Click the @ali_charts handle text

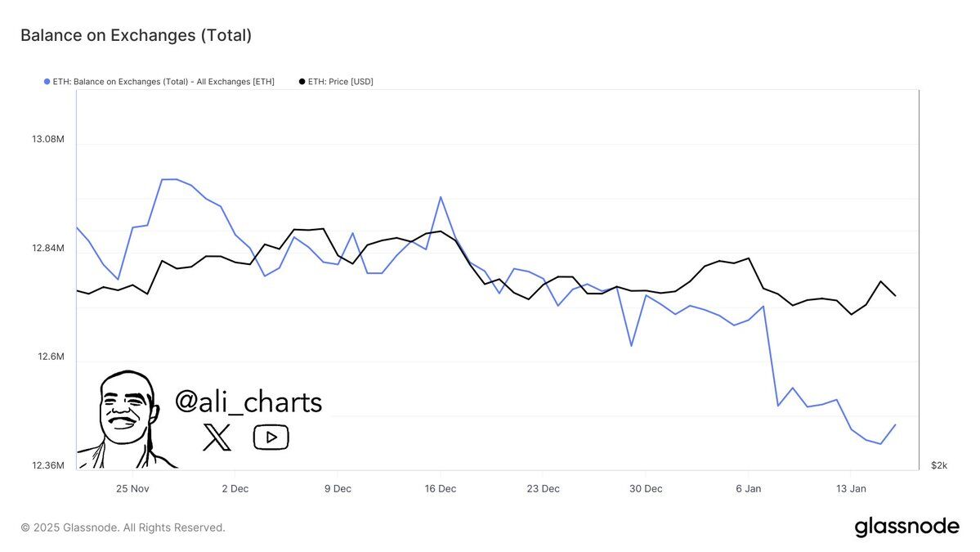click(x=248, y=402)
